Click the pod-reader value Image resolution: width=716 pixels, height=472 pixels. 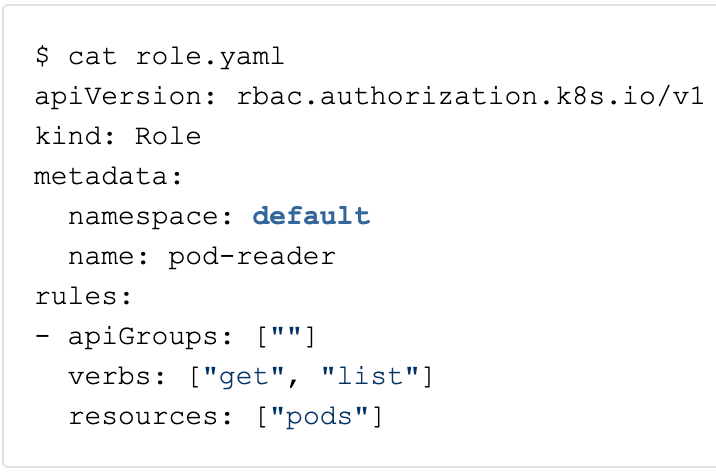click(252, 256)
